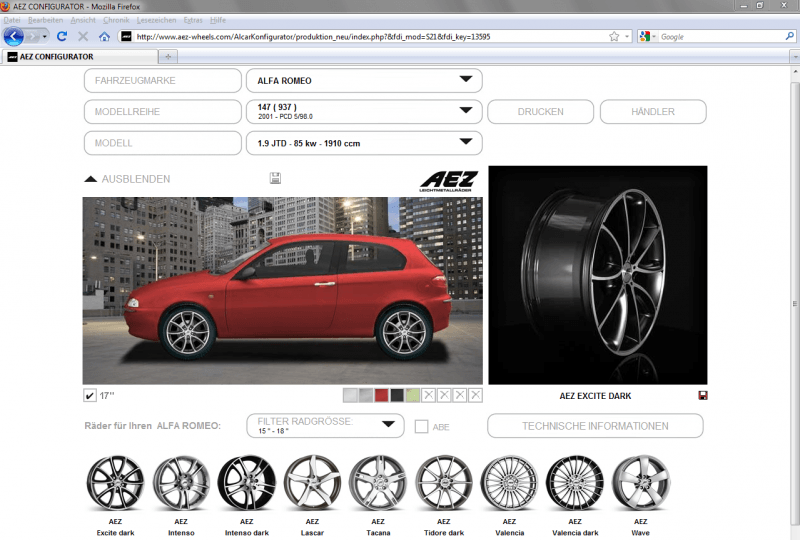Open the 1.9 JTD model dropdown
800x540 pixels.
[x=364, y=143]
